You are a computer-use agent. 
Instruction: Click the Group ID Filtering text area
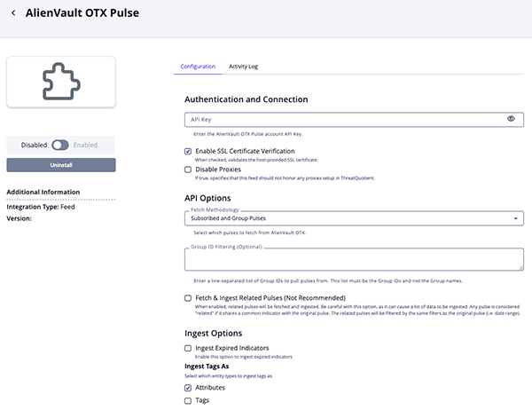(354, 259)
